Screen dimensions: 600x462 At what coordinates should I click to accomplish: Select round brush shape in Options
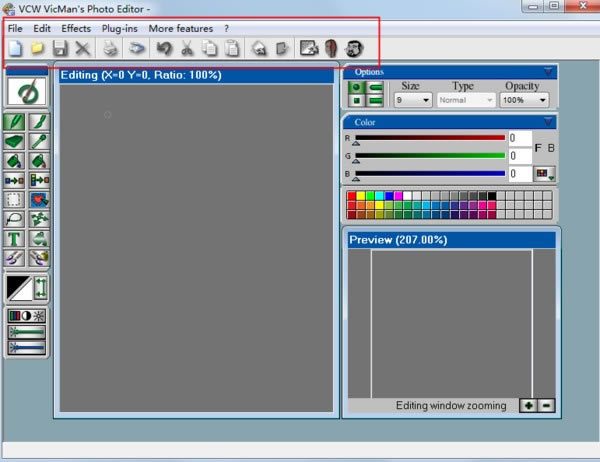click(x=356, y=87)
